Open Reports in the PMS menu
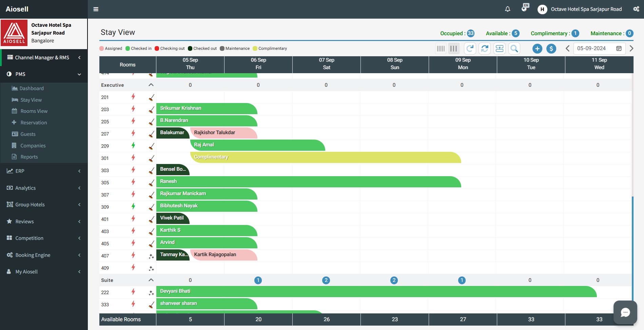Viewport: 644px width, 330px height. [29, 157]
